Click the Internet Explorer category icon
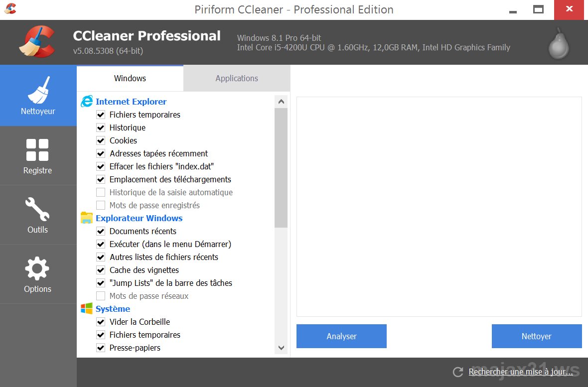The image size is (588, 387). [x=87, y=102]
